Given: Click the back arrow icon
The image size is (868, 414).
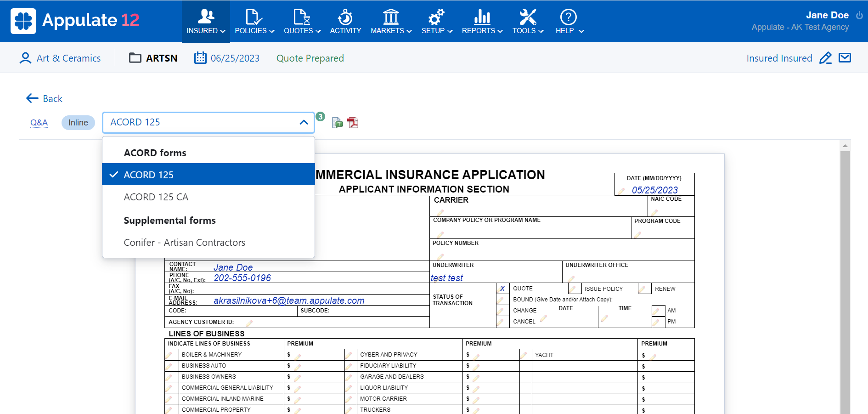Looking at the screenshot, I should pos(32,98).
